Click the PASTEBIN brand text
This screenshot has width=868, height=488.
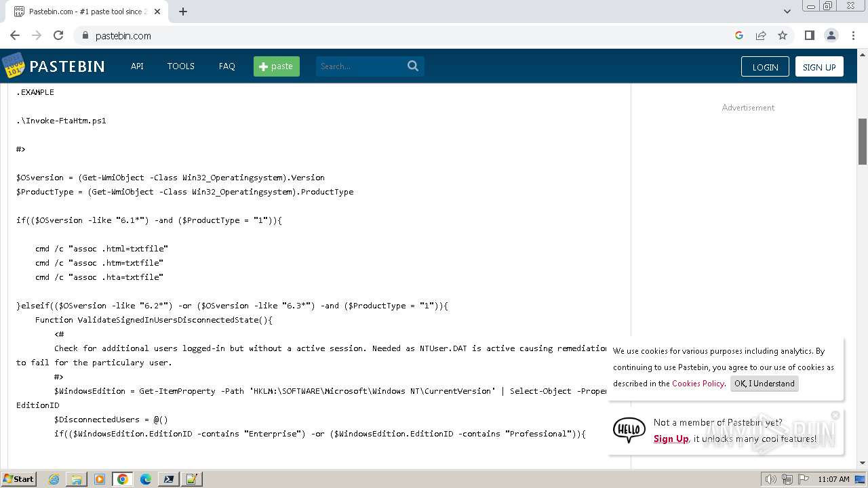tap(67, 66)
